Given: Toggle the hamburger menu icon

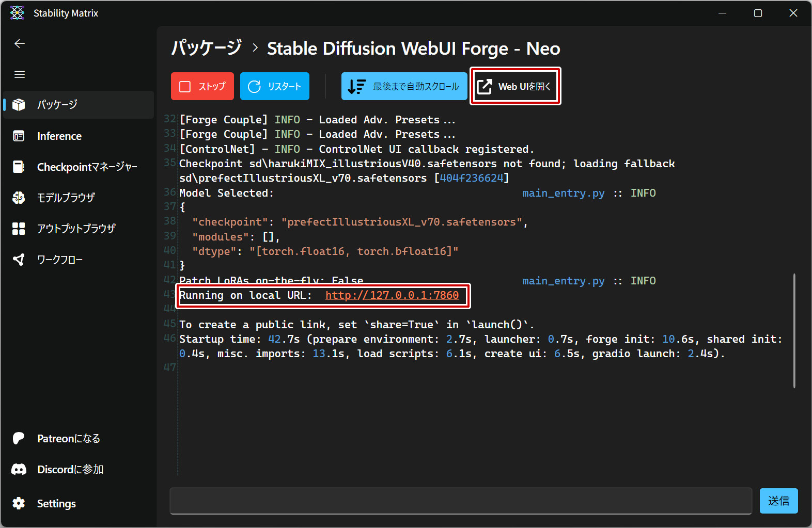Looking at the screenshot, I should (x=20, y=75).
